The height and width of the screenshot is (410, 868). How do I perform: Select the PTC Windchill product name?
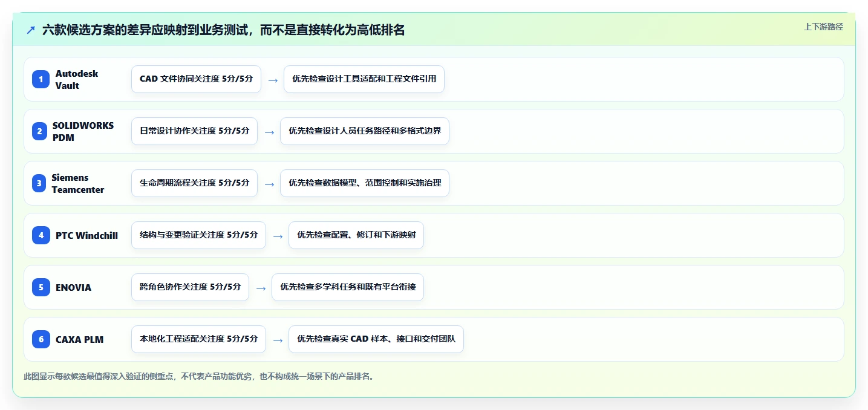coord(86,235)
